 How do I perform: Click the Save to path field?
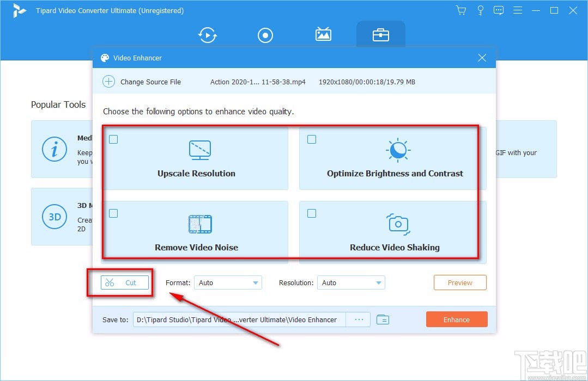(x=239, y=319)
